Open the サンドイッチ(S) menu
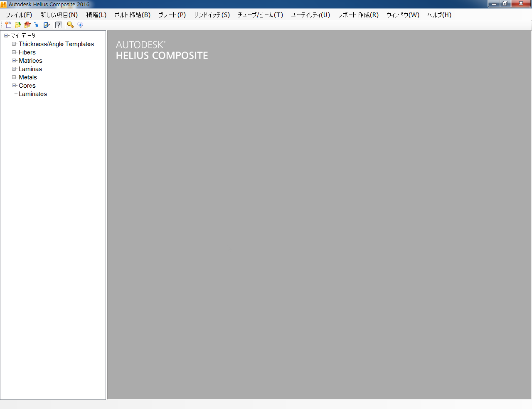 coord(212,15)
